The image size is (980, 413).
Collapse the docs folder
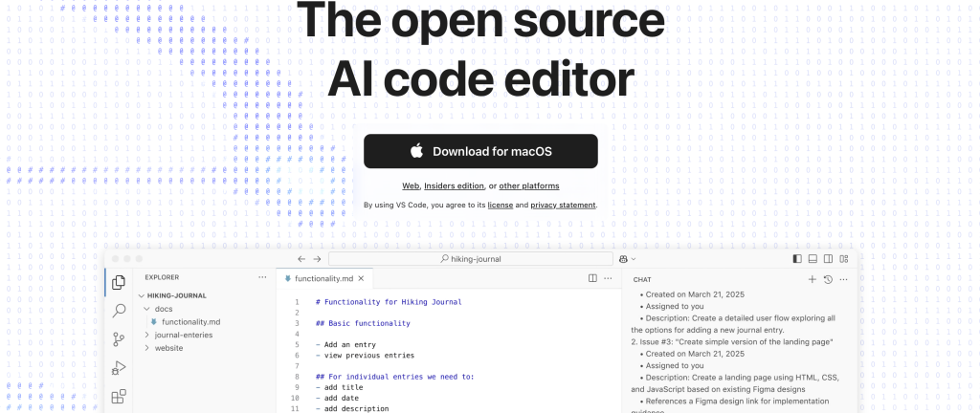[163, 309]
